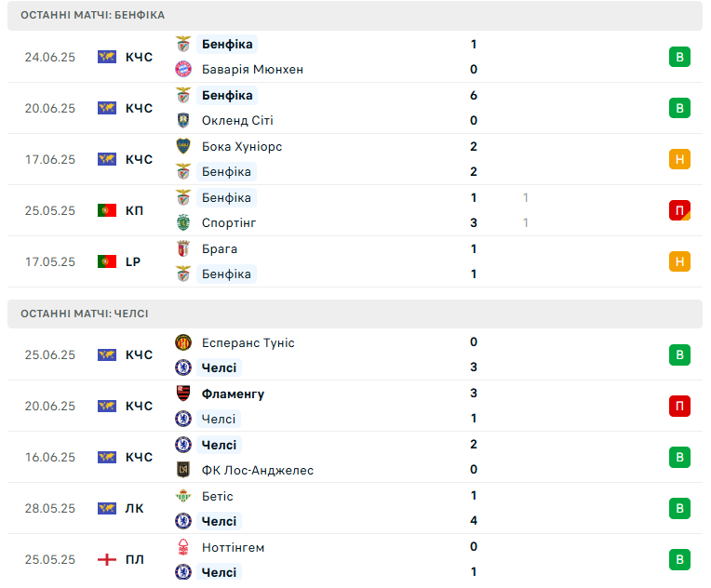Click the Boca Juniors crest icon
The height and width of the screenshot is (588, 711).
183,146
